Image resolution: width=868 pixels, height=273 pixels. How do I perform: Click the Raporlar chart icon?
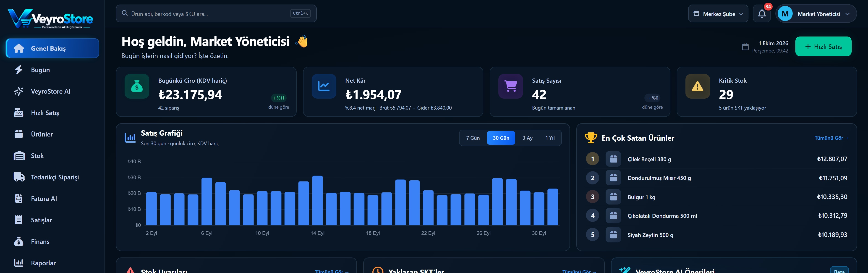pyautogui.click(x=19, y=262)
